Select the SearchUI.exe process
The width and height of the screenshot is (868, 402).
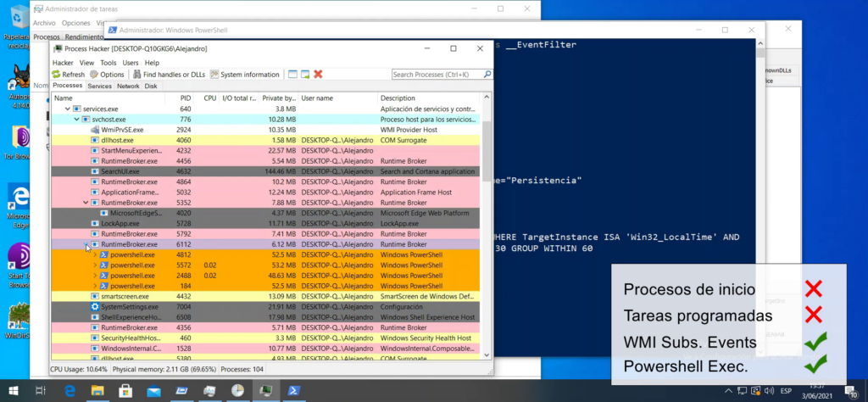click(x=265, y=171)
